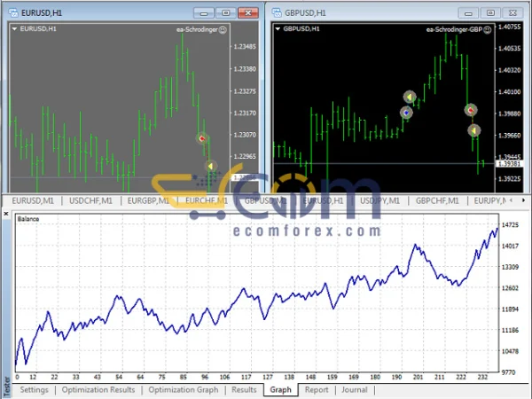Viewport: 532px width, 399px height.
Task: Maximize the EURUSD,H1 chart window
Action: pyautogui.click(x=226, y=13)
